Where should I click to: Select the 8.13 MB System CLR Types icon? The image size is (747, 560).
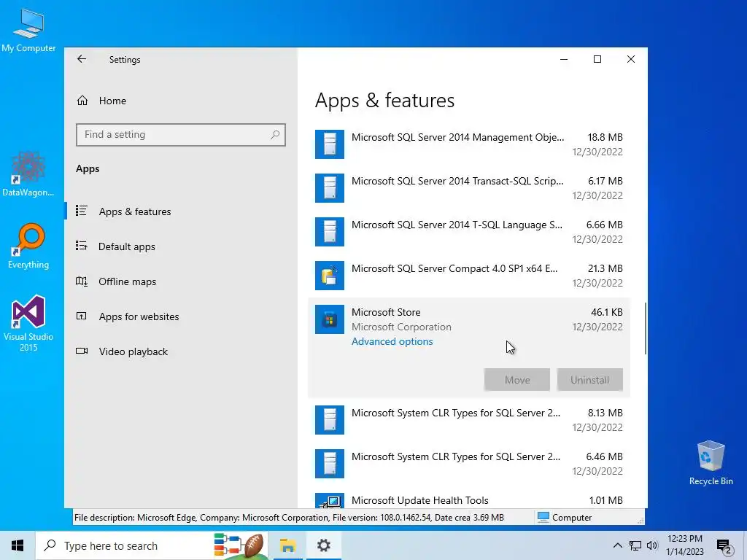330,420
